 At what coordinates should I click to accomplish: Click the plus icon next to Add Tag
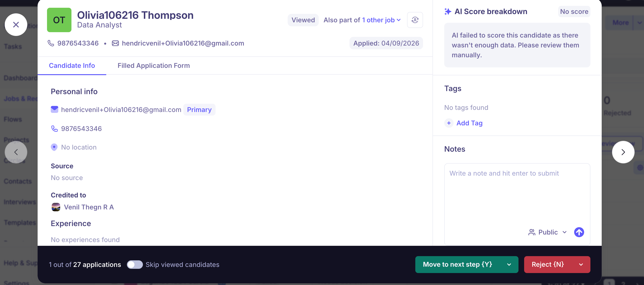[449, 123]
